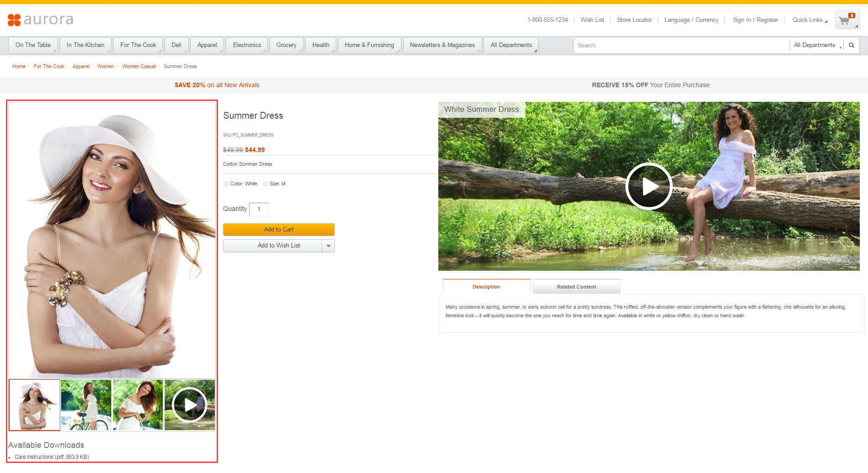
Task: Open the Quick Links dropdown
Action: [808, 20]
